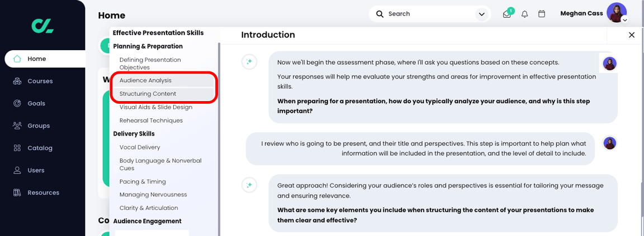Open the notifications bell

(524, 14)
